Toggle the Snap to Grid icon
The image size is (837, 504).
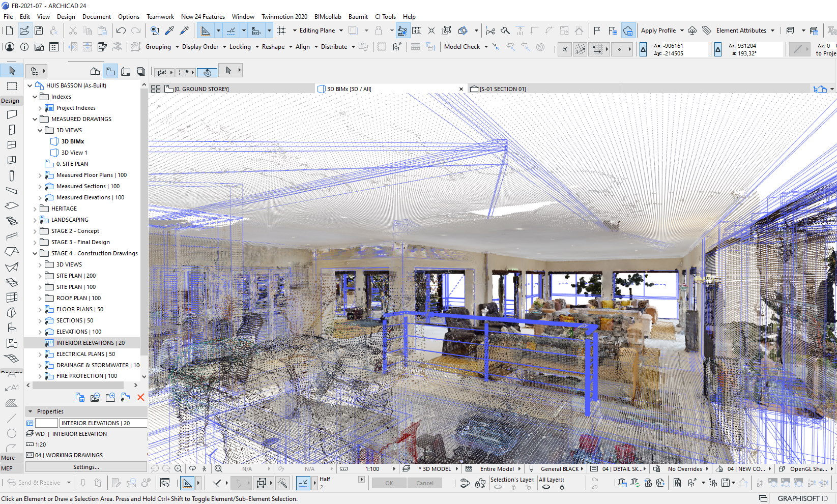pyautogui.click(x=281, y=31)
